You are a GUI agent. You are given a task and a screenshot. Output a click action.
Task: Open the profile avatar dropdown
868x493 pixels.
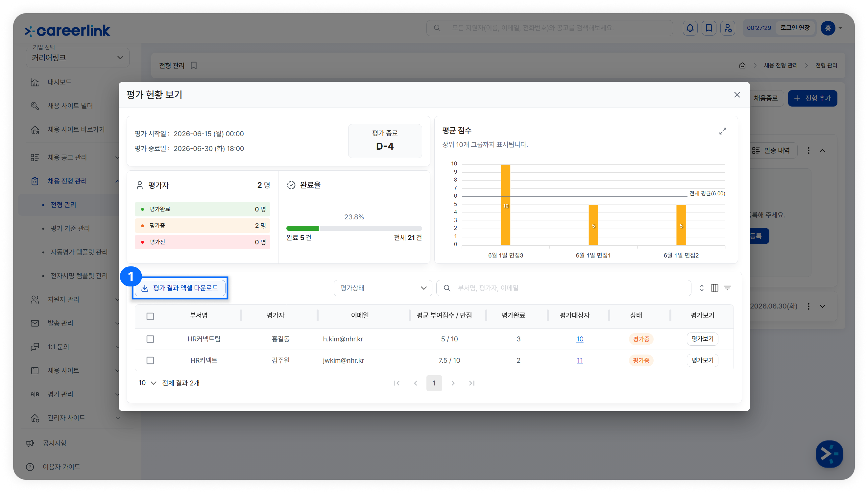tap(832, 28)
